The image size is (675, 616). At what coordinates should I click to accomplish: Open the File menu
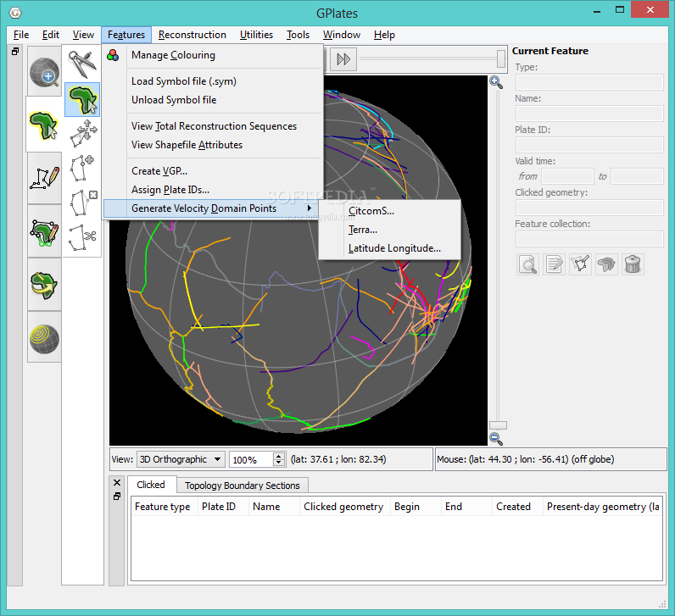pos(21,35)
